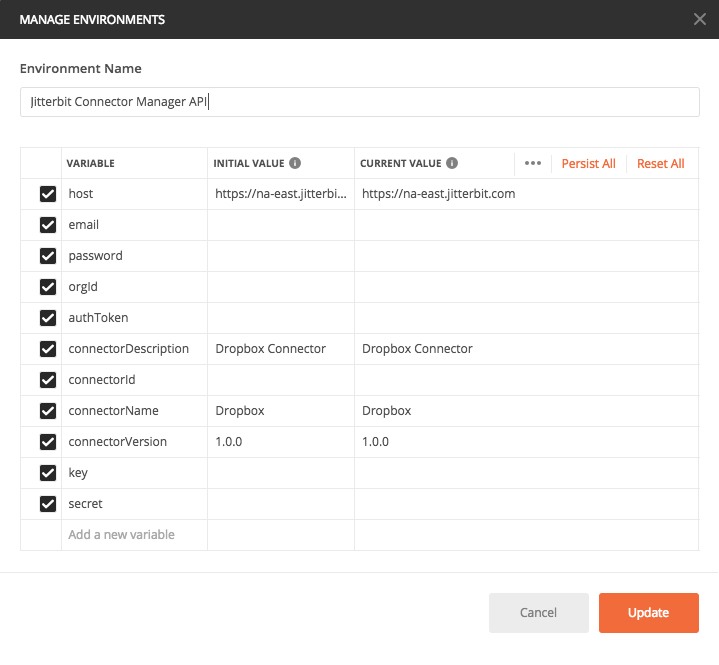Image resolution: width=719 pixels, height=665 pixels.
Task: Uncheck the authToken variable checkbox
Action: pyautogui.click(x=48, y=318)
